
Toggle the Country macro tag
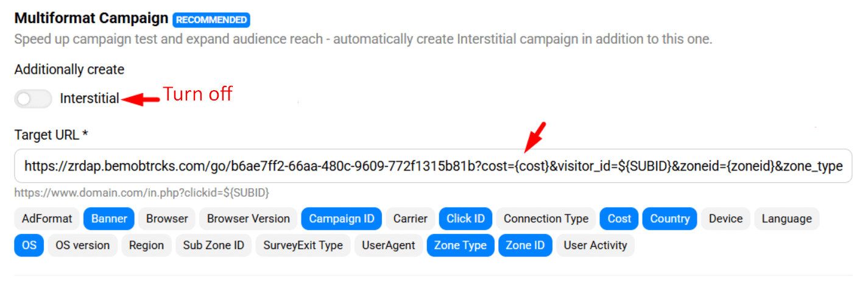pyautogui.click(x=669, y=219)
